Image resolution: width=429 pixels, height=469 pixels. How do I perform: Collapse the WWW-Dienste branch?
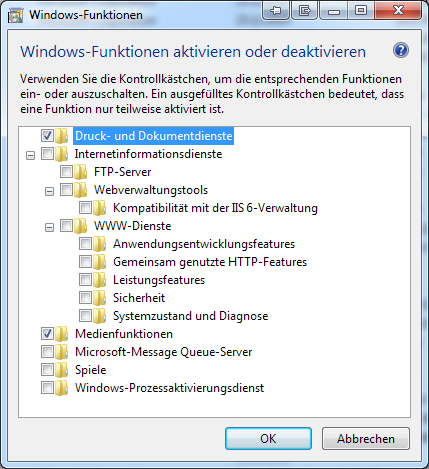coord(49,228)
